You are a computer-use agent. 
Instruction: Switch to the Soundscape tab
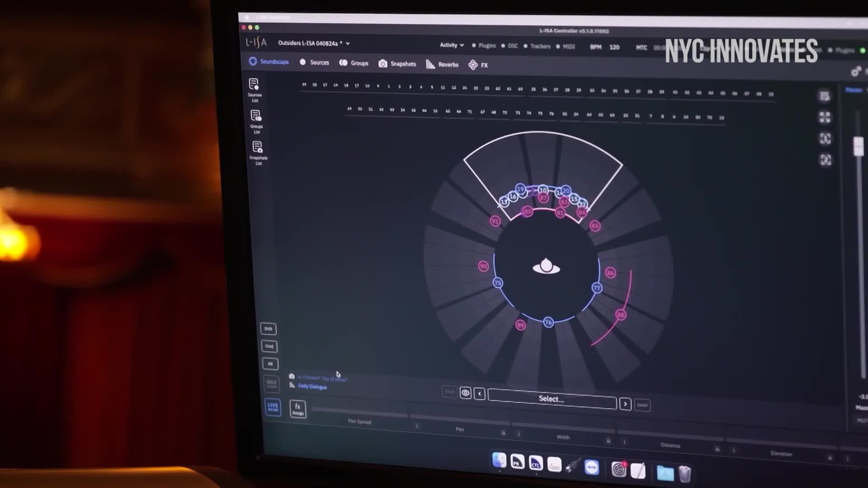(x=269, y=61)
